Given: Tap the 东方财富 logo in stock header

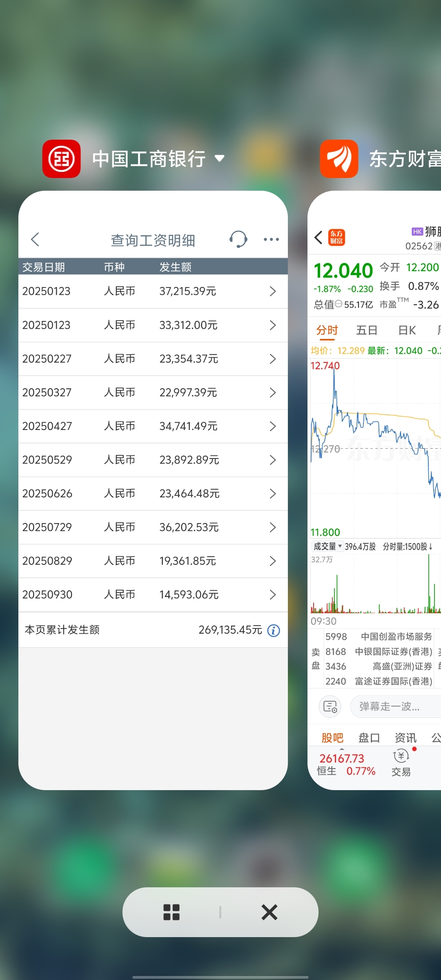Looking at the screenshot, I should 336,237.
